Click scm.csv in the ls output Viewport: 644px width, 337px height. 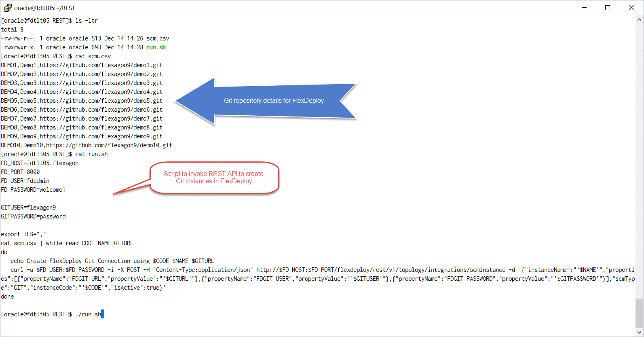tap(158, 38)
